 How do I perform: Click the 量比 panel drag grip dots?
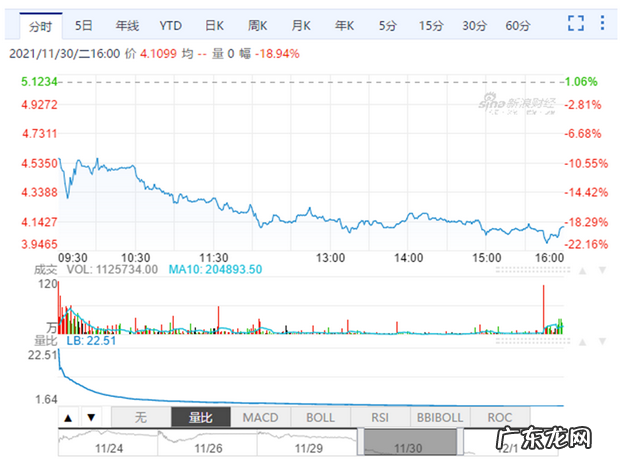click(x=532, y=341)
